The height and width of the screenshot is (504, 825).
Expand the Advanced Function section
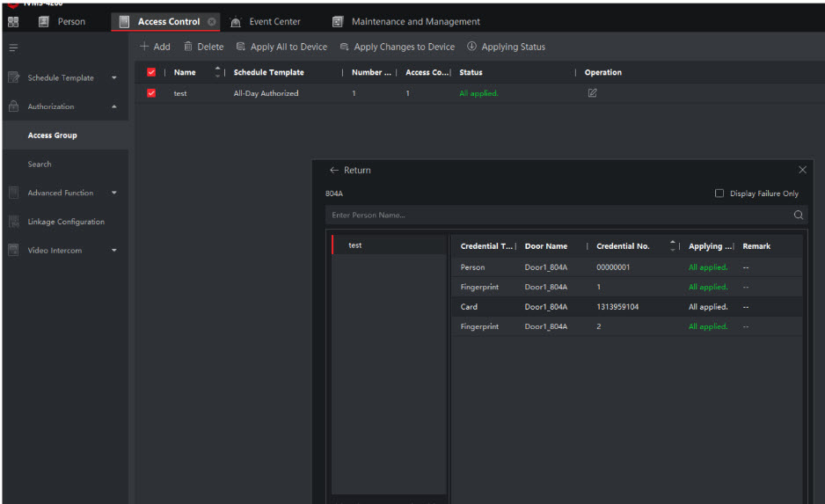(113, 194)
